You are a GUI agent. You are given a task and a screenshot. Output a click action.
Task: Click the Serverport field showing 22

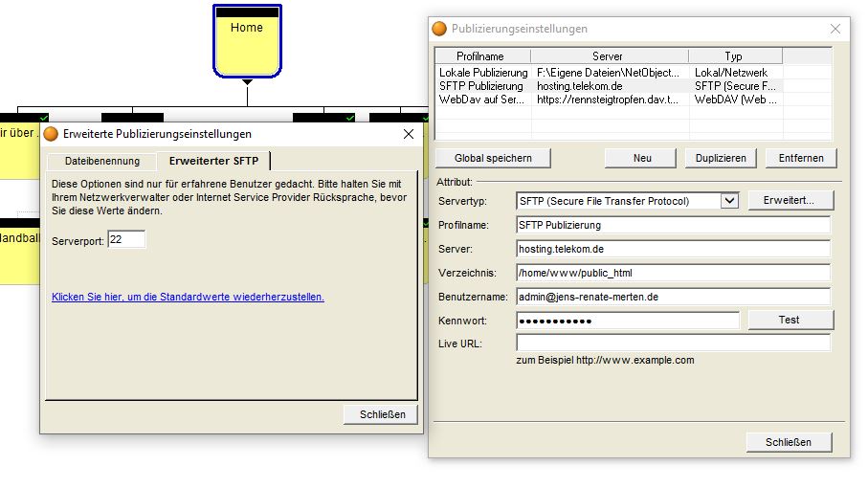coord(126,239)
